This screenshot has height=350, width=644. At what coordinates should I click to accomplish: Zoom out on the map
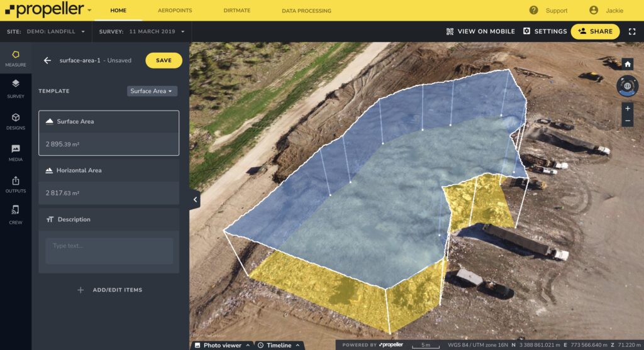(x=627, y=121)
